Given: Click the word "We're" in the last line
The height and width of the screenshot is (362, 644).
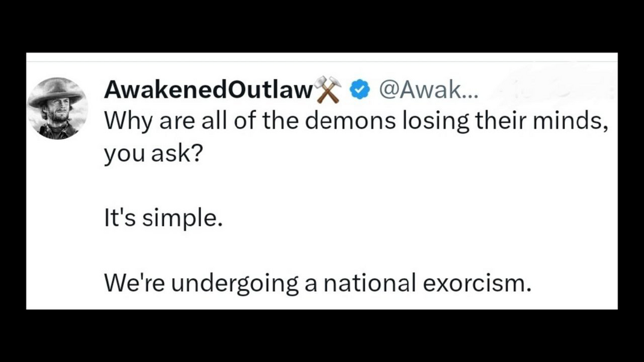Looking at the screenshot, I should [x=133, y=282].
